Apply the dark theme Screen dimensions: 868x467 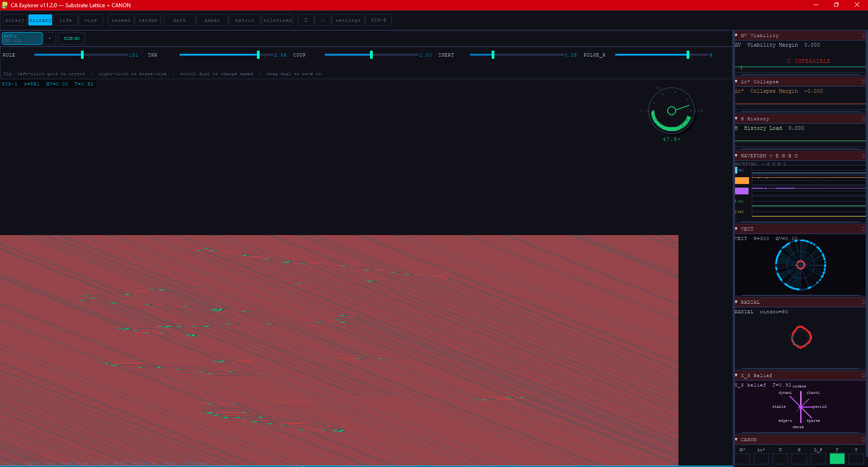180,20
